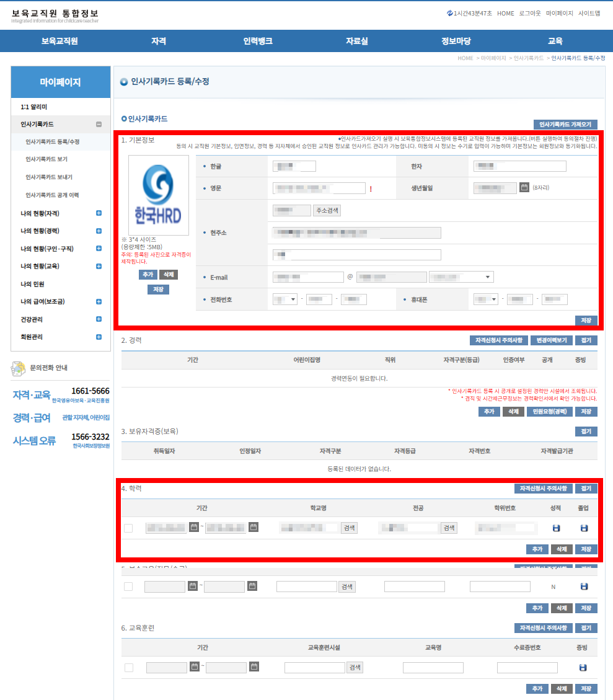Collapse the 인사기록카드 sidebar menu
The height and width of the screenshot is (700, 613).
point(99,124)
